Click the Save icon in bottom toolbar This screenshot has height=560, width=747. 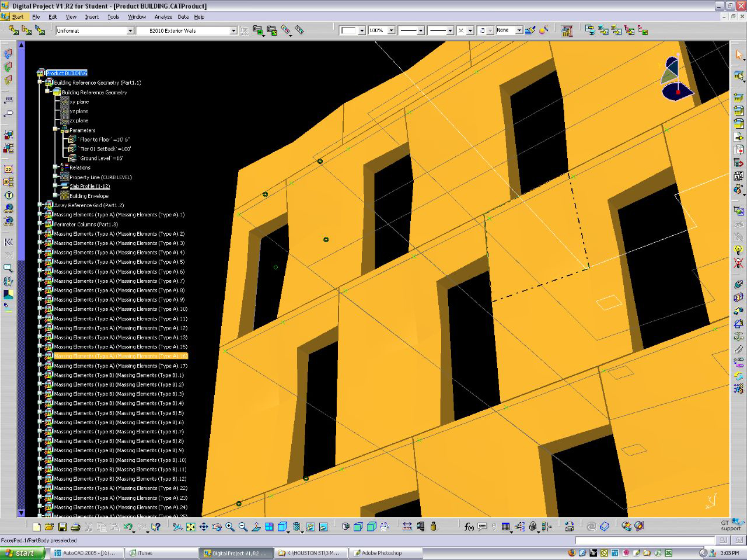click(62, 527)
